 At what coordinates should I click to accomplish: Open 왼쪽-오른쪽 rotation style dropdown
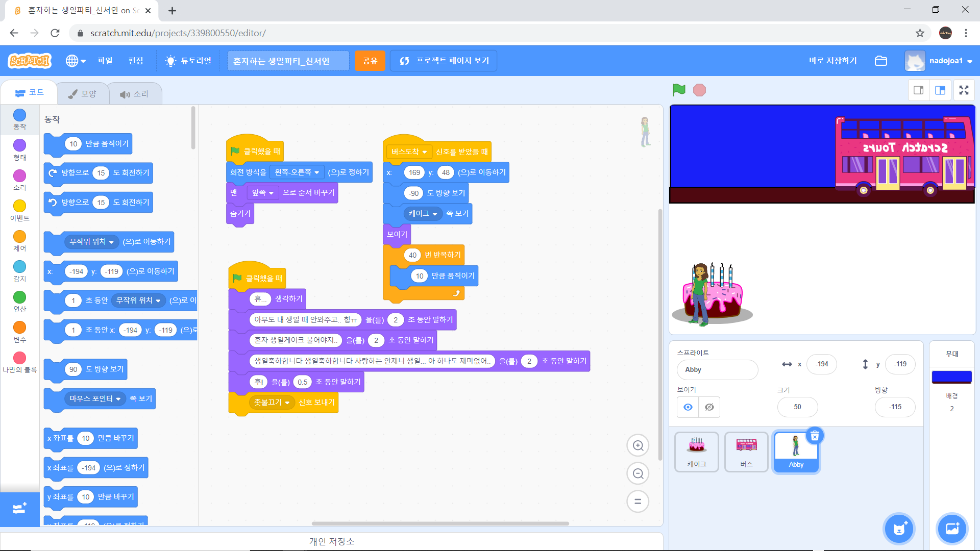[297, 172]
